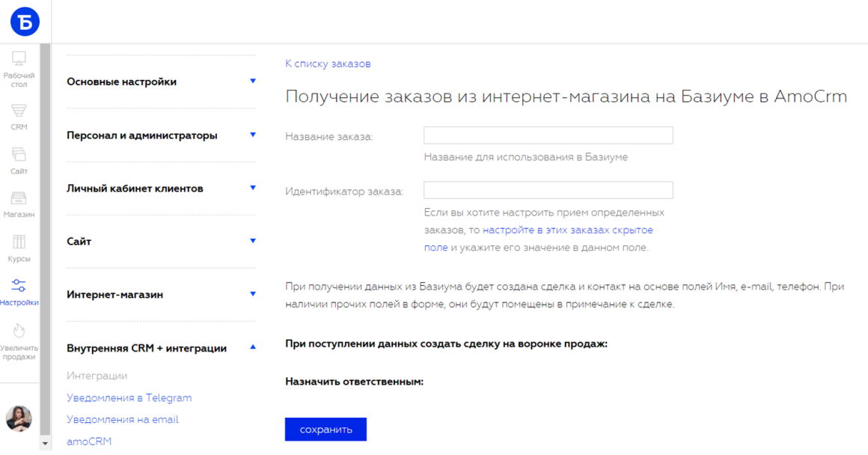Click the сохранить button
The height and width of the screenshot is (455, 868).
point(325,430)
